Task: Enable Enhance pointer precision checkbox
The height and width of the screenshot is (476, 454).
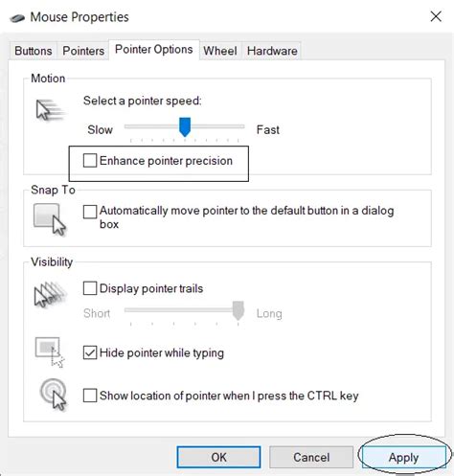Action: pyautogui.click(x=90, y=160)
